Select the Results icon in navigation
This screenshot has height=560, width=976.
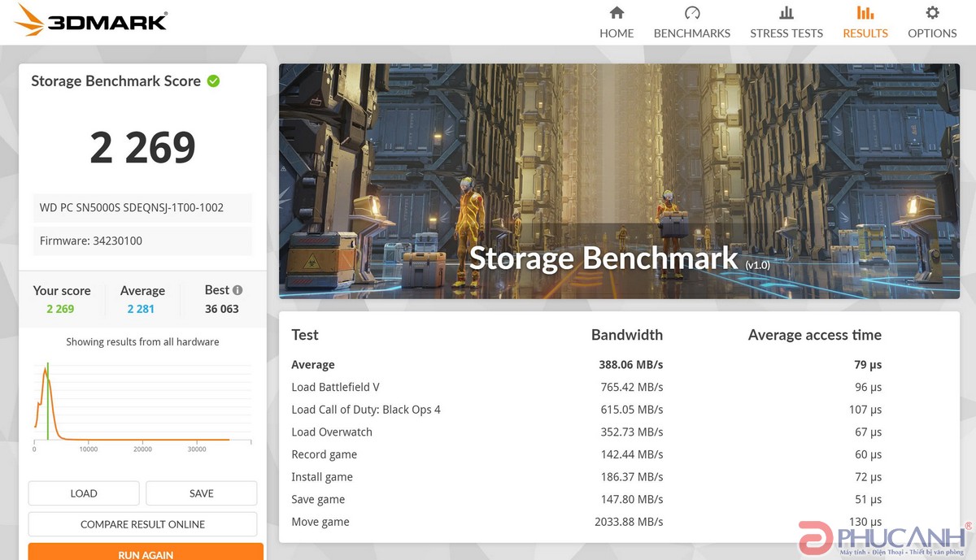(x=865, y=13)
